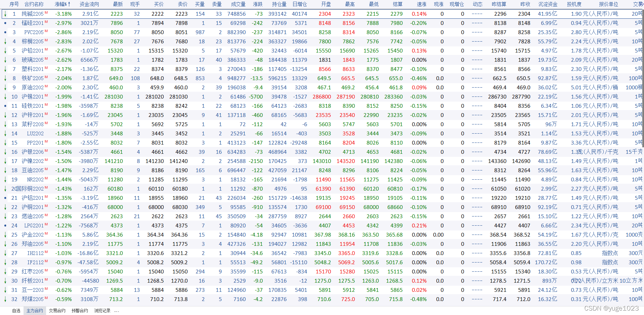Select the IH2112 contract
Viewport: 644px width, 315px height.
tap(35, 253)
